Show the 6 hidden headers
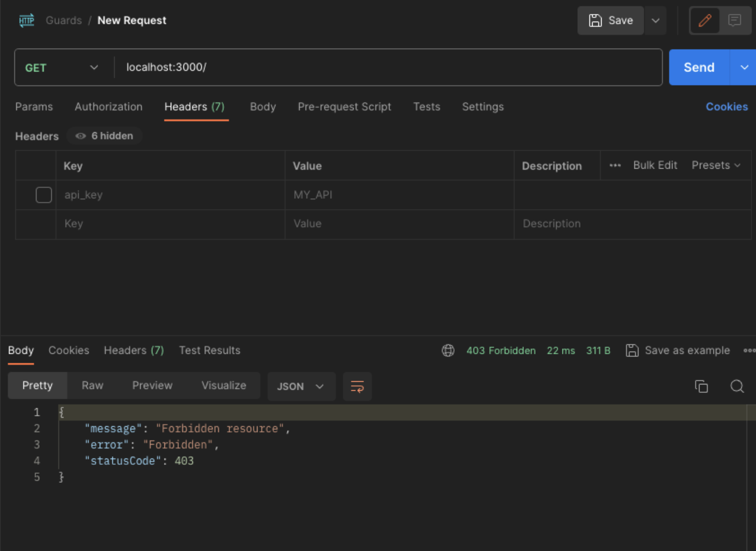This screenshot has height=551, width=756. 105,136
